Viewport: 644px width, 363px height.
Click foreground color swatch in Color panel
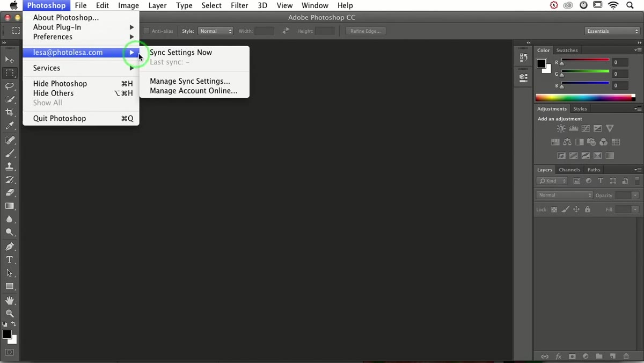point(541,63)
